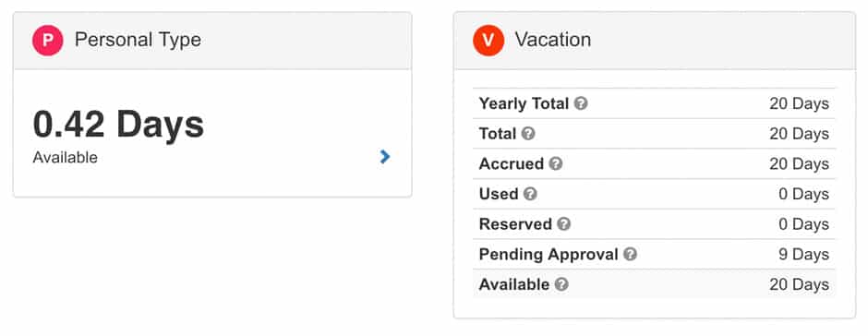Click the Available 20 Days value
The width and height of the screenshot is (868, 336).
tap(799, 284)
